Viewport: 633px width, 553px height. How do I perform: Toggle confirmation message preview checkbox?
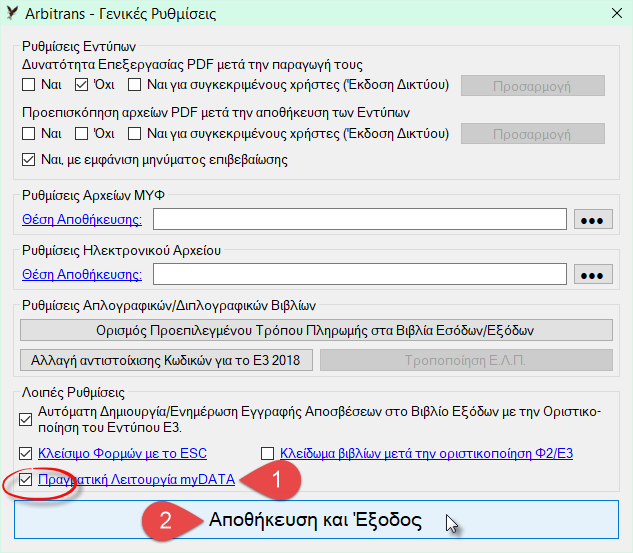point(28,159)
